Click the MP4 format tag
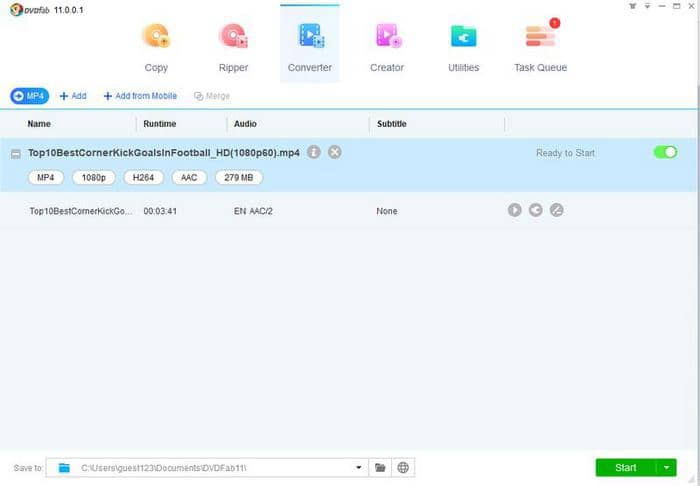The image size is (700, 486). (46, 178)
